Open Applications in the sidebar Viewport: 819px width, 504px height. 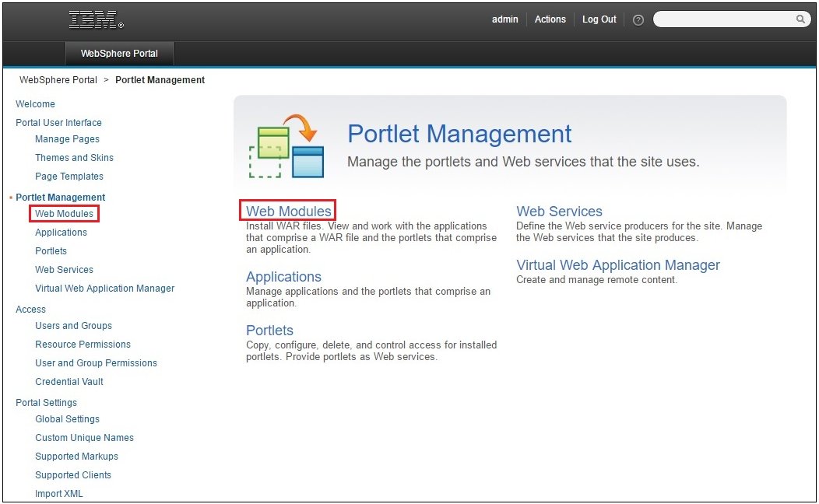[x=61, y=233]
